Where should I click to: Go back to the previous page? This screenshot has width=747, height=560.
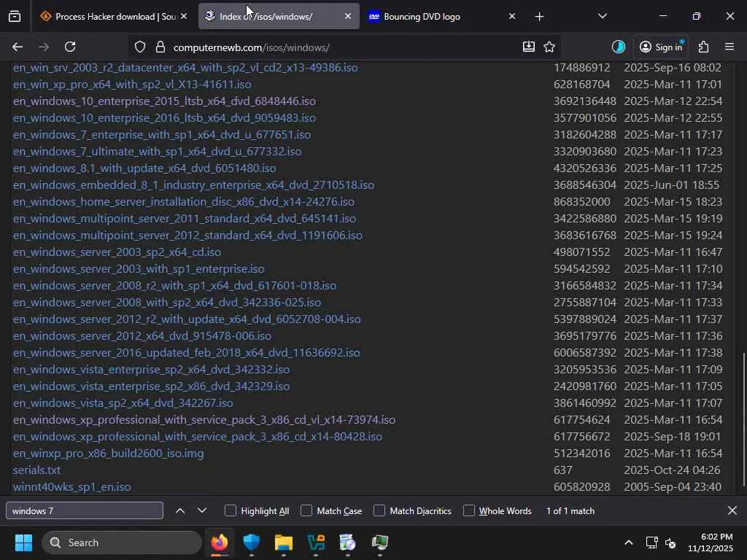tap(18, 47)
